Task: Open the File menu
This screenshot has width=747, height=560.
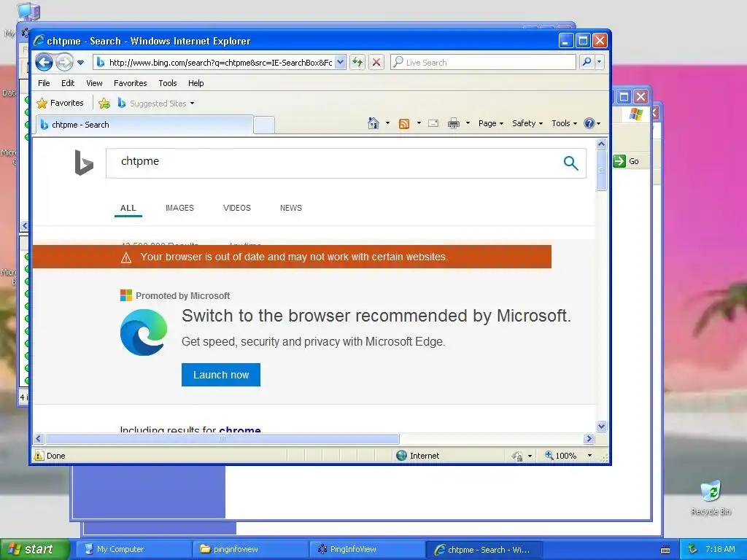Action: 44,83
